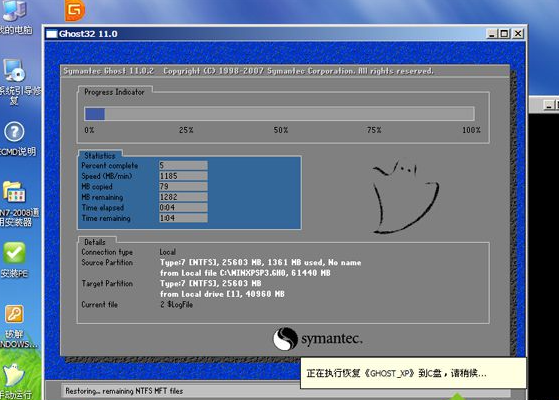Click the Restoring remaining NTFS MFT files status
This screenshot has width=559, height=400.
coord(124,391)
